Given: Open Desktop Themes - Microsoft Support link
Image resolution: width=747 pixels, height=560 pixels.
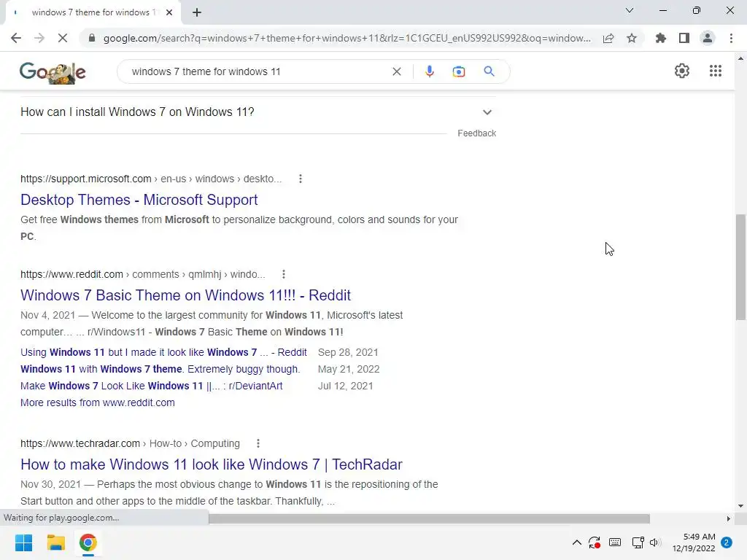Looking at the screenshot, I should (139, 200).
